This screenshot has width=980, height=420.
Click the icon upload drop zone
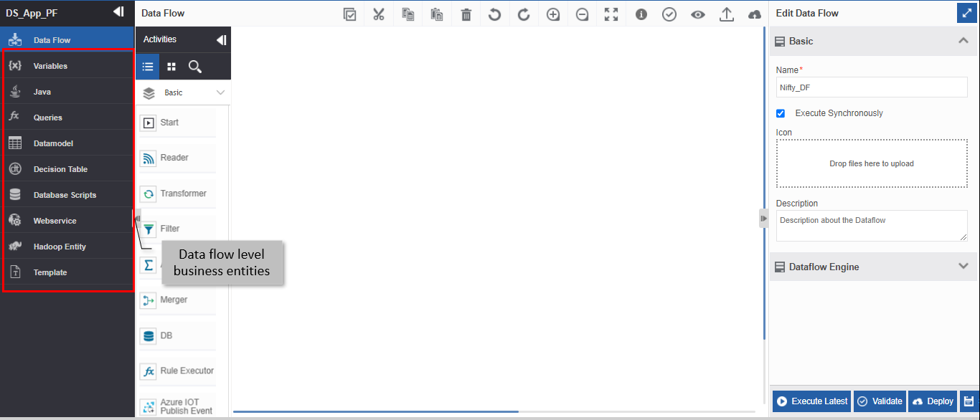click(x=872, y=163)
